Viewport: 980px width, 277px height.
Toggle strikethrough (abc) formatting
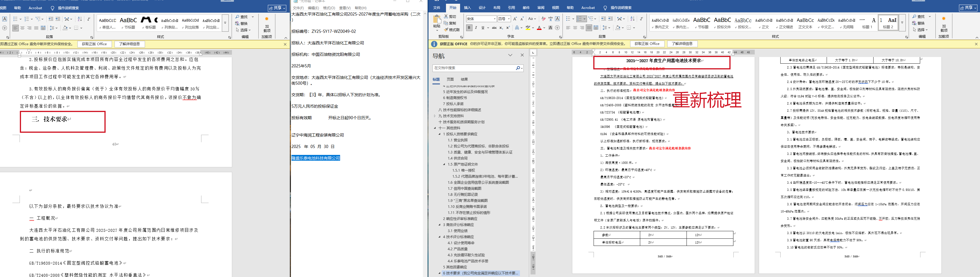(x=494, y=28)
